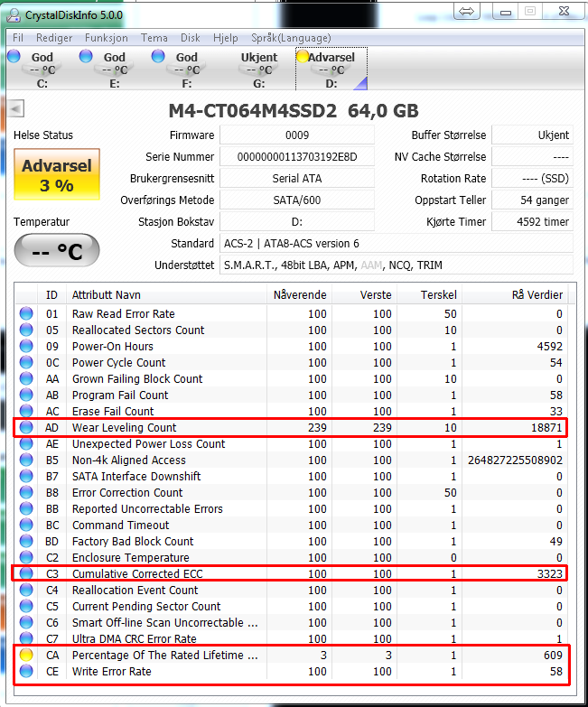Click status icon of Power-On Hours row
The height and width of the screenshot is (707, 588).
pyautogui.click(x=26, y=346)
